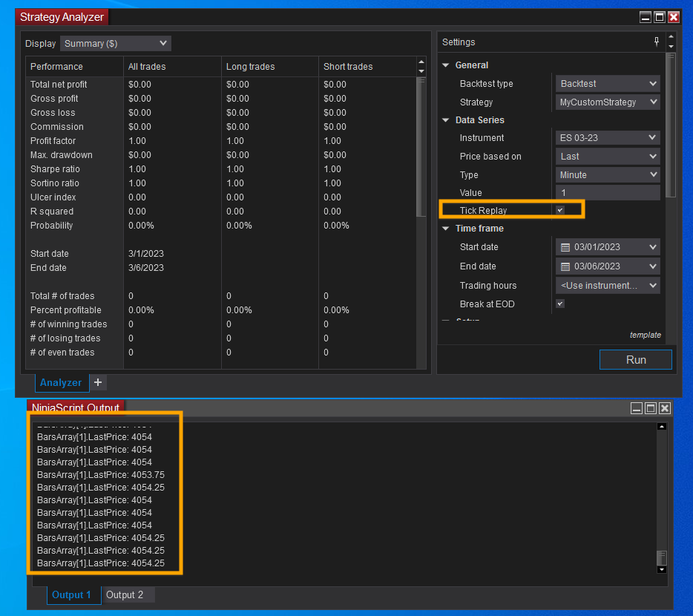Switch to the Output 2 tab

click(x=124, y=594)
